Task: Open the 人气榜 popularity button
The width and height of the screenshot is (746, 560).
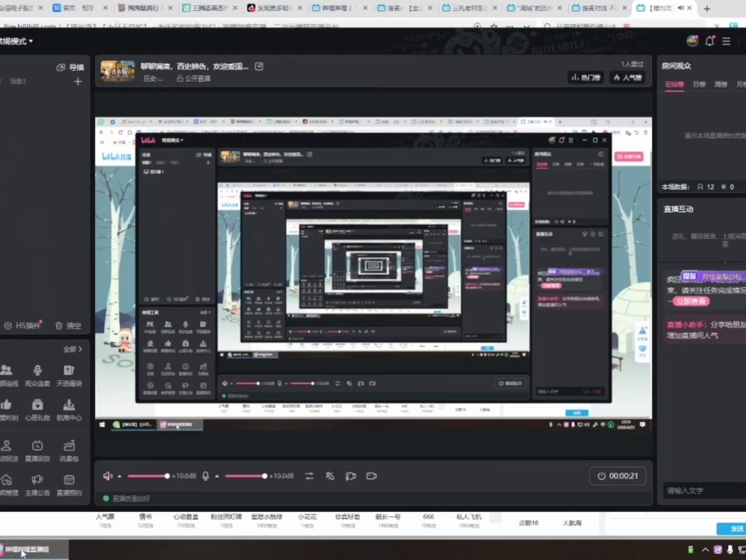Action: pos(628,77)
